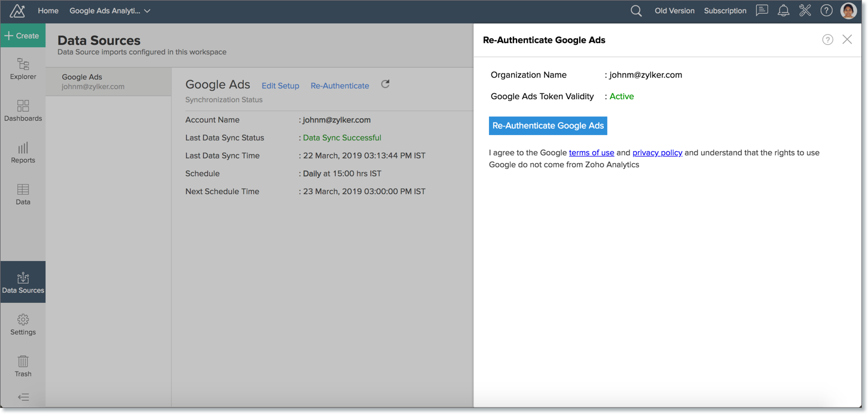Open Reports in the sidebar
This screenshot has width=868, height=414.
(x=23, y=152)
